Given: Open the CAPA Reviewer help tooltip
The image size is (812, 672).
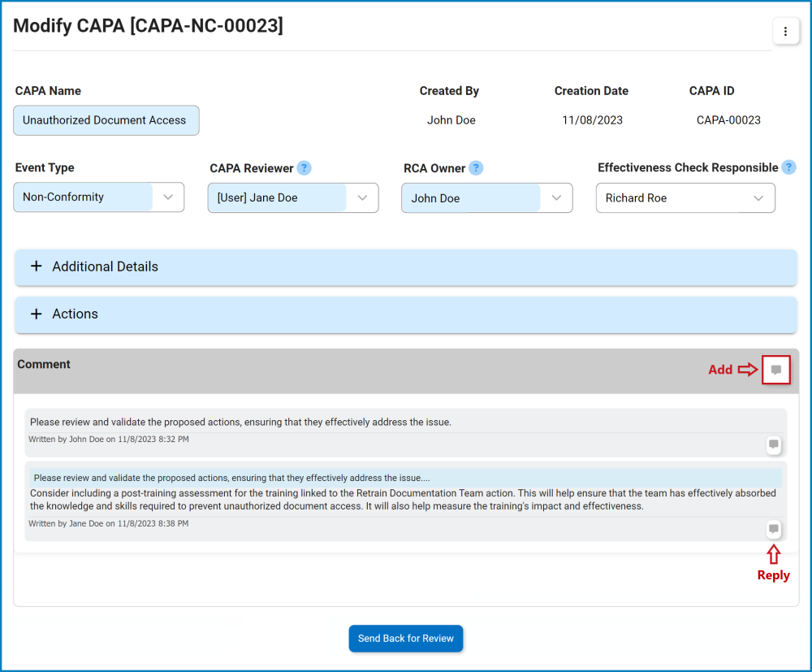Looking at the screenshot, I should [x=304, y=167].
